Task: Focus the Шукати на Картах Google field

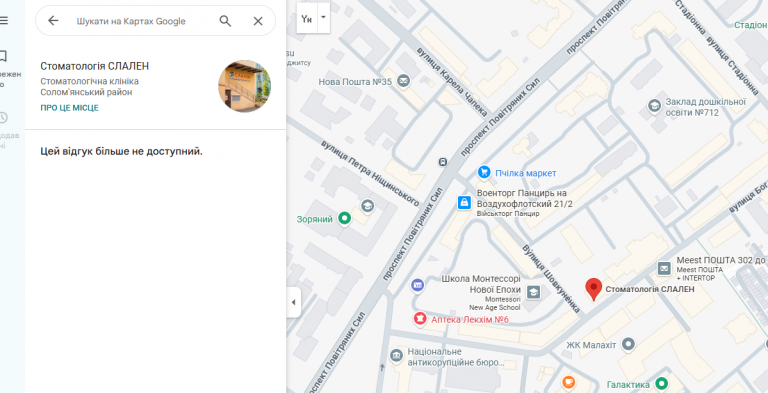Action: click(x=131, y=21)
